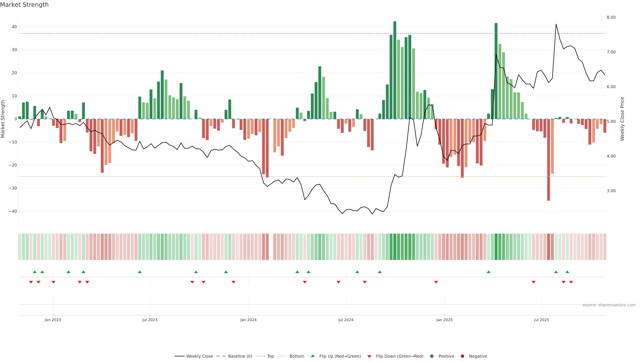
Task: Click the lowest red bar near -35
Action: tap(549, 160)
